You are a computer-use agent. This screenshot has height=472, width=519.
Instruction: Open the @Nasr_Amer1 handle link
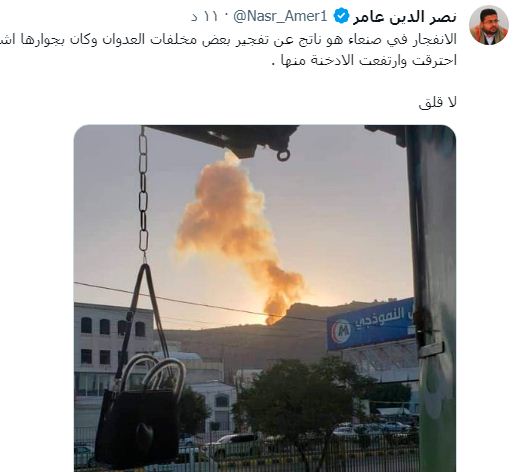(x=281, y=16)
